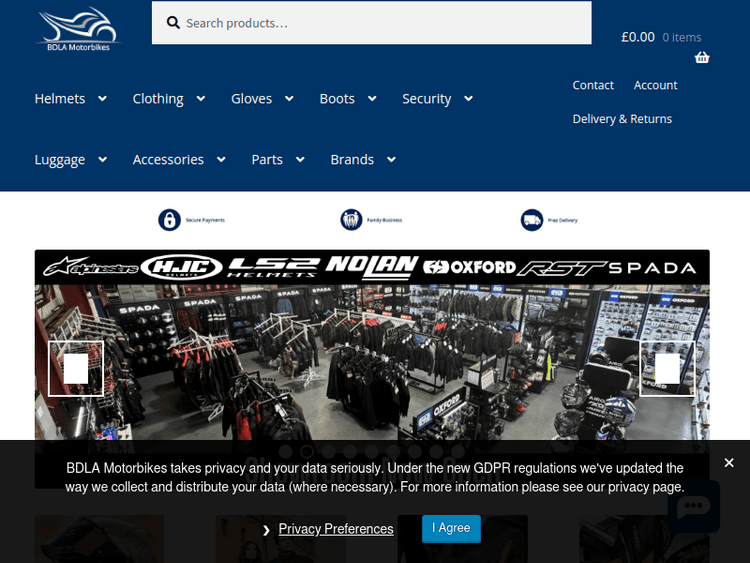Click the BDLA Motorbikes logo
This screenshot has width=750, height=563.
78,29
